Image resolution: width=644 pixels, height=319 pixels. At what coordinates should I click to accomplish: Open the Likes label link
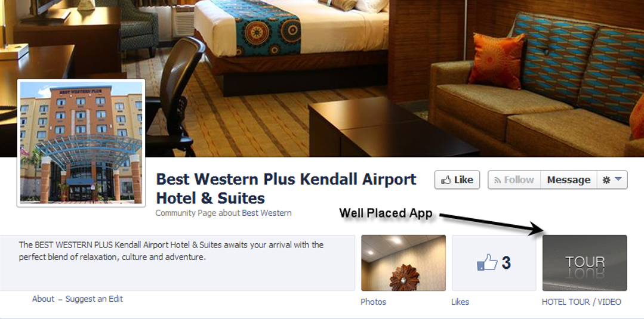460,302
